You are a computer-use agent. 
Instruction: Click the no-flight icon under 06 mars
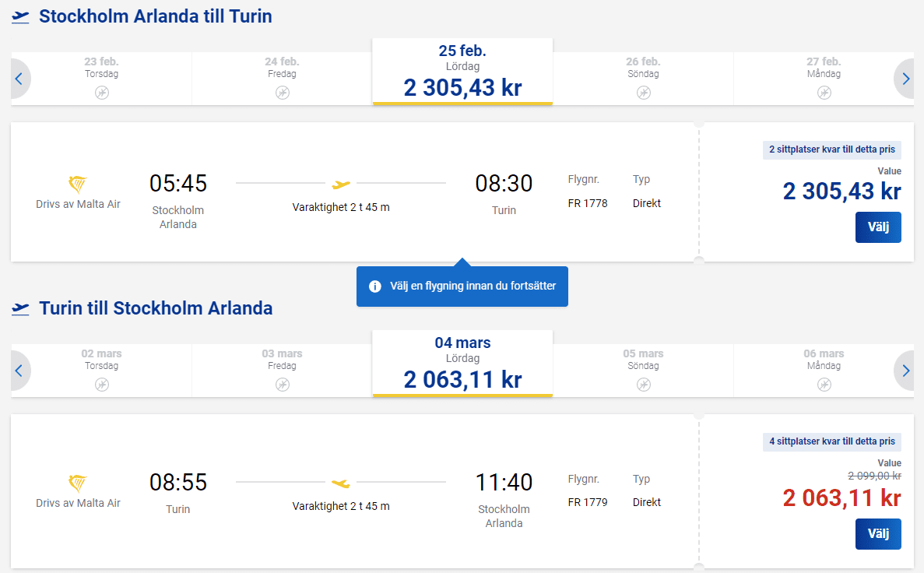click(824, 385)
